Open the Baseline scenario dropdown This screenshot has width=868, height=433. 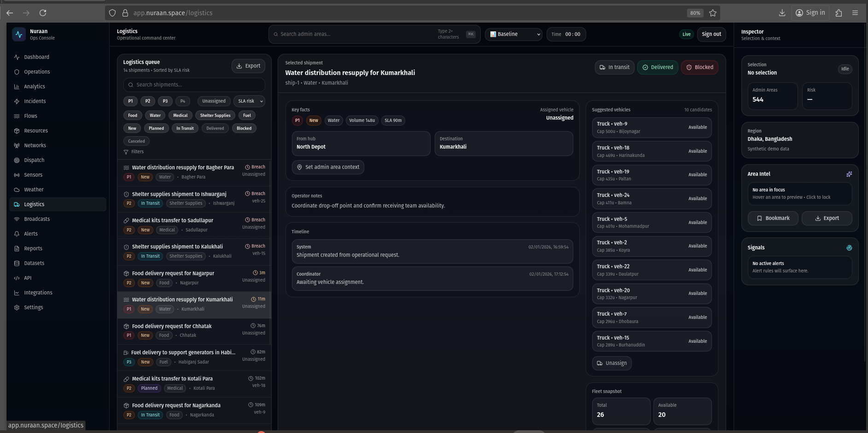pos(513,34)
